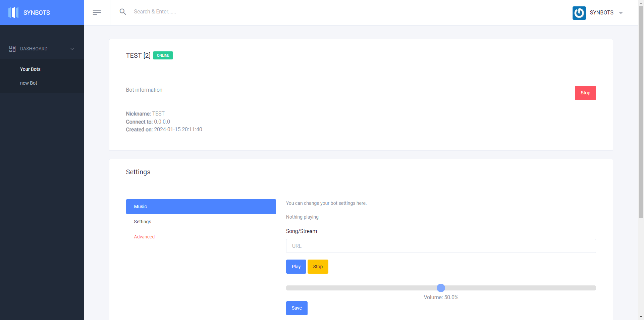Switch to the Settings tab
This screenshot has width=644, height=320.
[x=143, y=222]
